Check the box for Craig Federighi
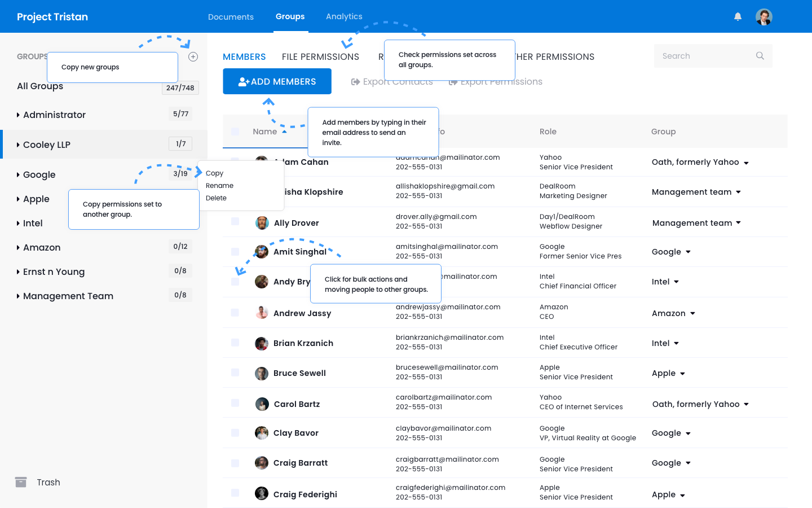 point(235,493)
